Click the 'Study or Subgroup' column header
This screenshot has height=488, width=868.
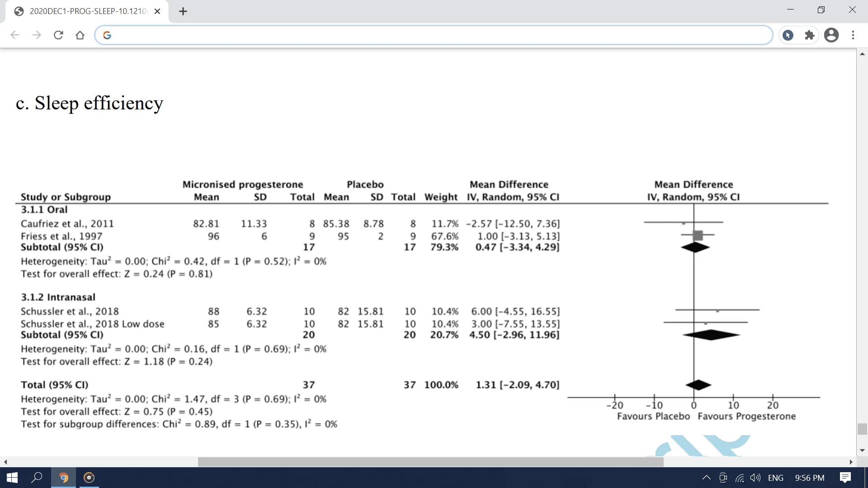coord(66,197)
